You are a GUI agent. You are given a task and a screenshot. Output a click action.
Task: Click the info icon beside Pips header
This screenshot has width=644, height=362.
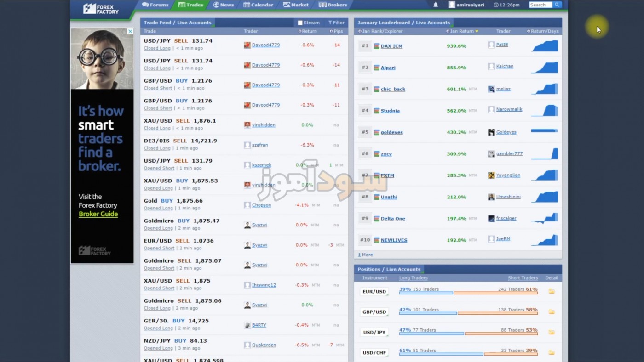click(331, 31)
